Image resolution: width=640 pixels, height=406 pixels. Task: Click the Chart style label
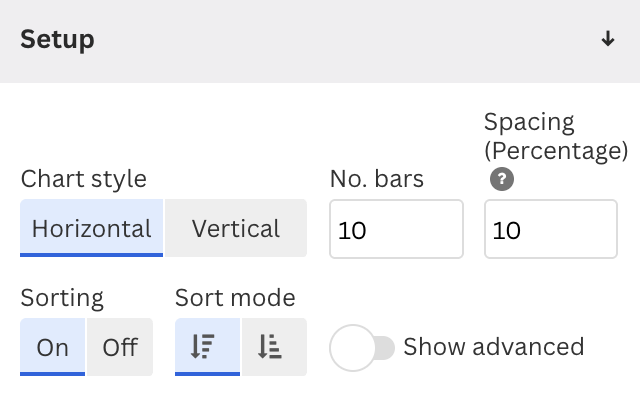click(x=84, y=179)
